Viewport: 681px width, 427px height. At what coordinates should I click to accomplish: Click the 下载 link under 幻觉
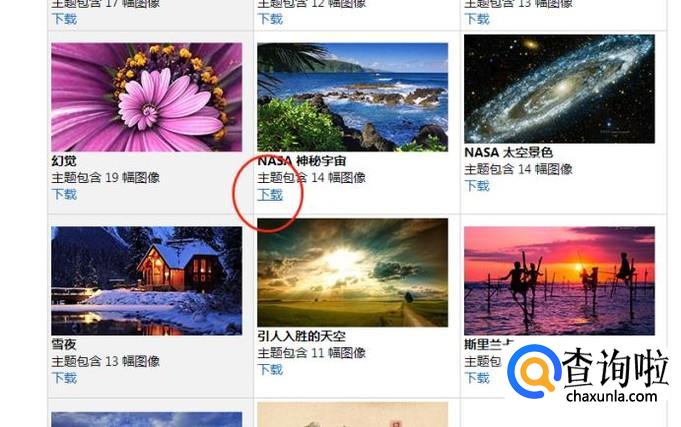[64, 194]
